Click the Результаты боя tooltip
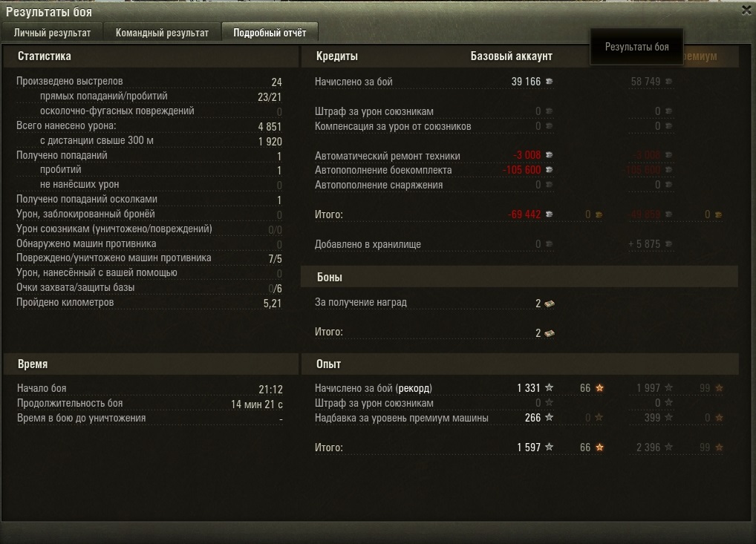The image size is (756, 544). [637, 47]
